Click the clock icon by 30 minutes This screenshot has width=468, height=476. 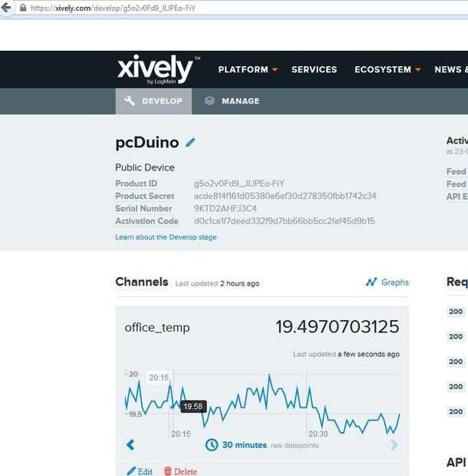(x=212, y=445)
